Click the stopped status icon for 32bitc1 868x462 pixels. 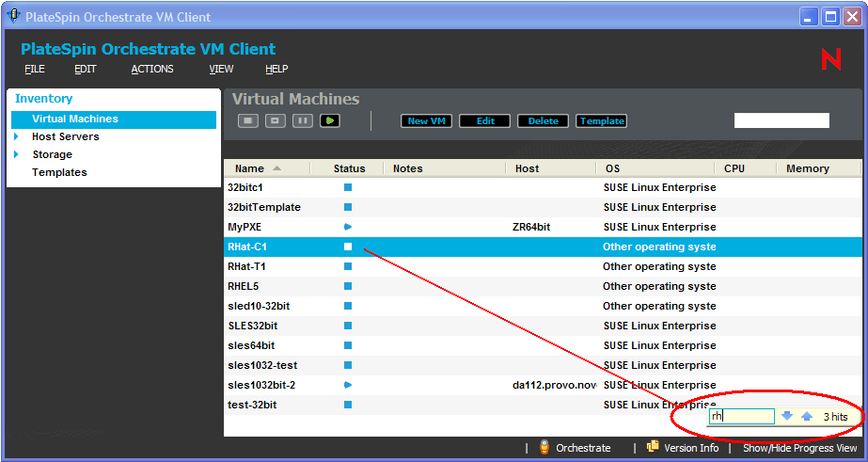[348, 187]
